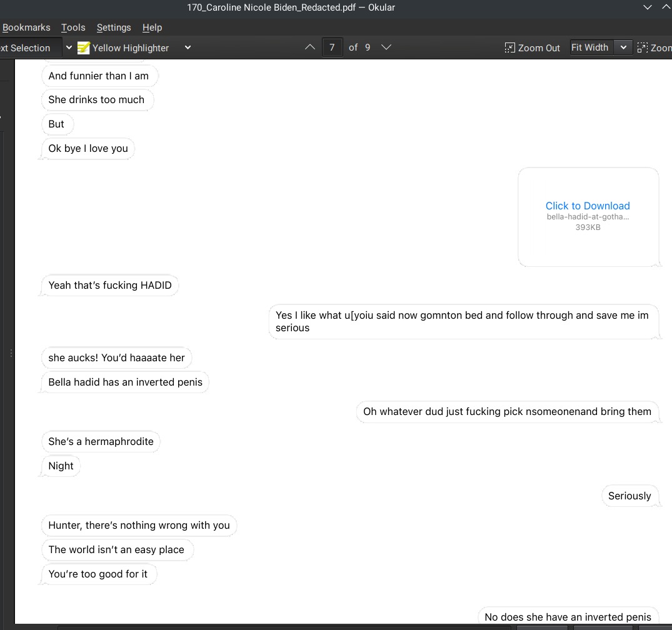Viewport: 672px width, 630px height.
Task: Open the Tools menu
Action: tap(73, 27)
